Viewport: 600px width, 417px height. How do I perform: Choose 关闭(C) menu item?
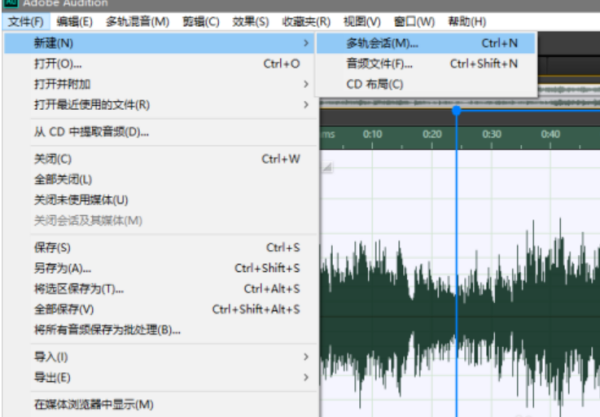[160, 159]
